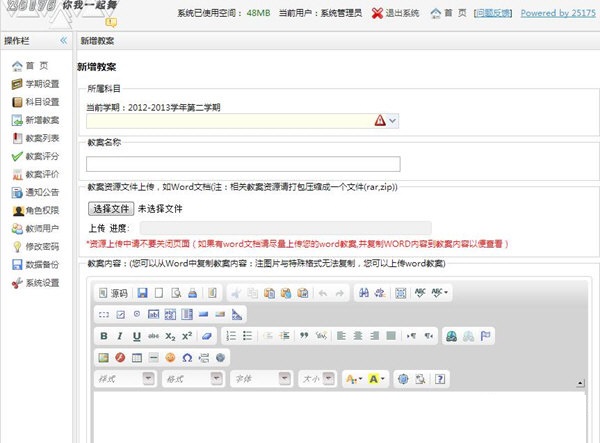Screen dimensions: 600x443
Task: Insert a numbered list
Action: coord(231,336)
